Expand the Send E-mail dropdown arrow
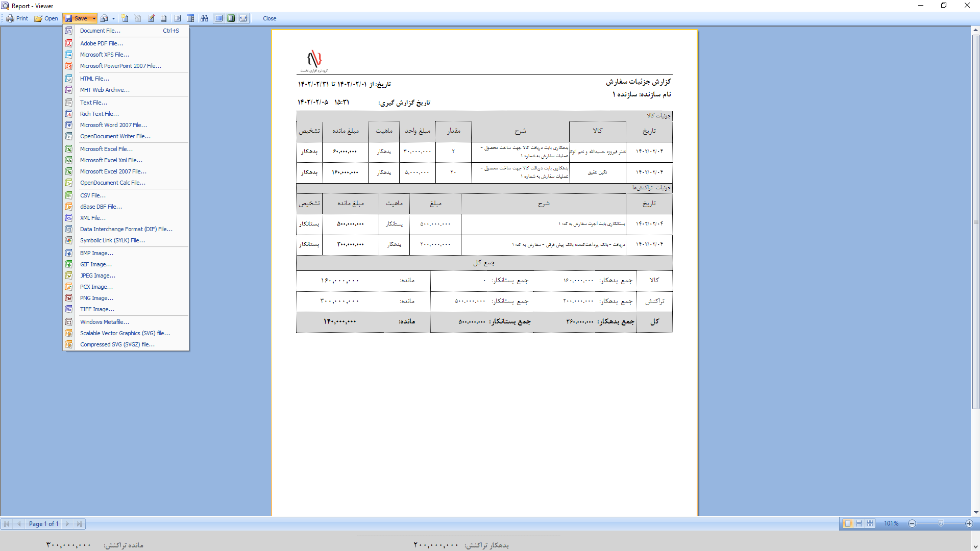980x551 pixels. coord(113,18)
